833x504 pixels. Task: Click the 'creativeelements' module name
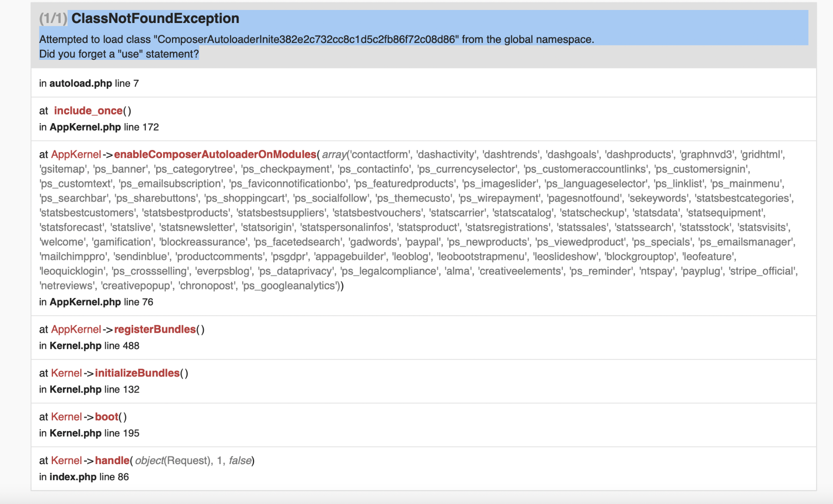point(520,271)
